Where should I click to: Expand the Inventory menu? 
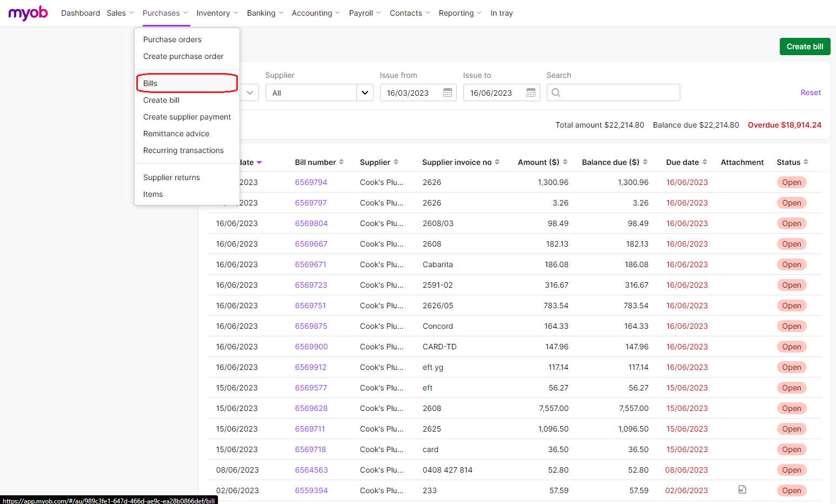[217, 13]
